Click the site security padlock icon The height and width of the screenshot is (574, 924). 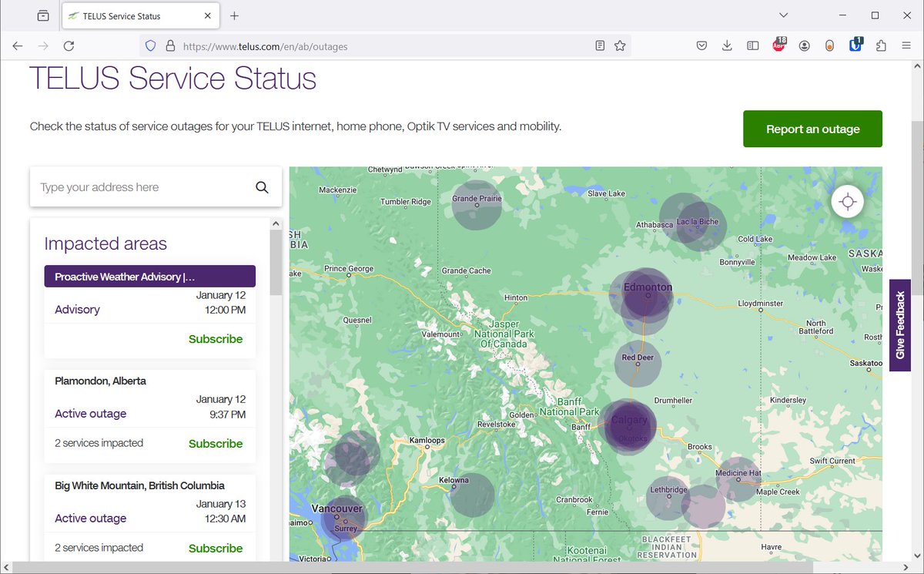tap(170, 46)
